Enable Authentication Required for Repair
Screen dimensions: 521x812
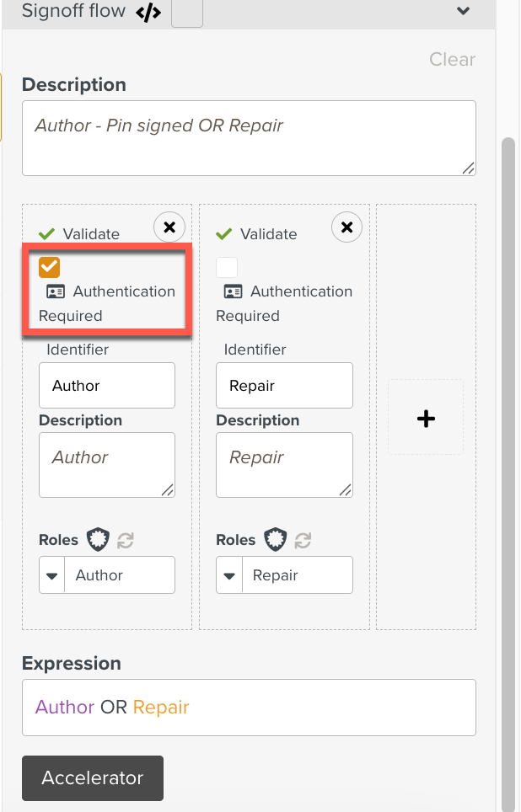click(x=225, y=266)
